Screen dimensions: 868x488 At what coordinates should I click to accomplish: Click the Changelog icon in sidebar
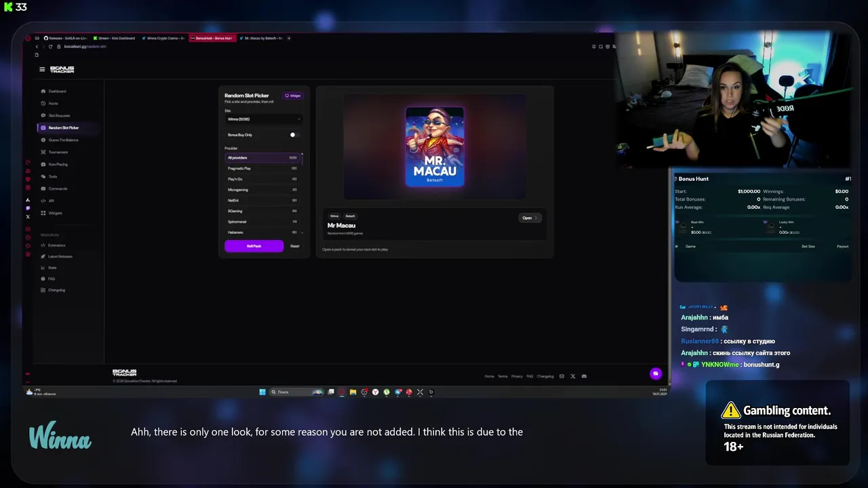click(x=43, y=290)
